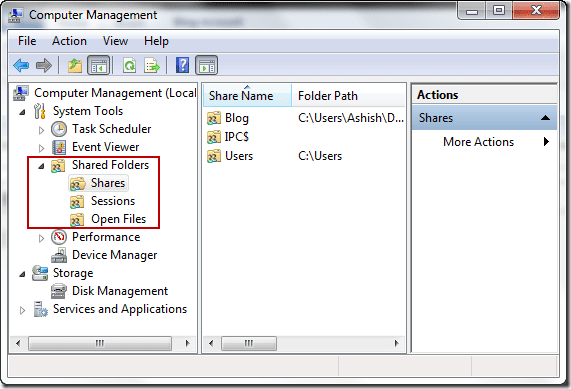Select Task Scheduler in the tree
This screenshot has width=571, height=389.
(x=111, y=129)
